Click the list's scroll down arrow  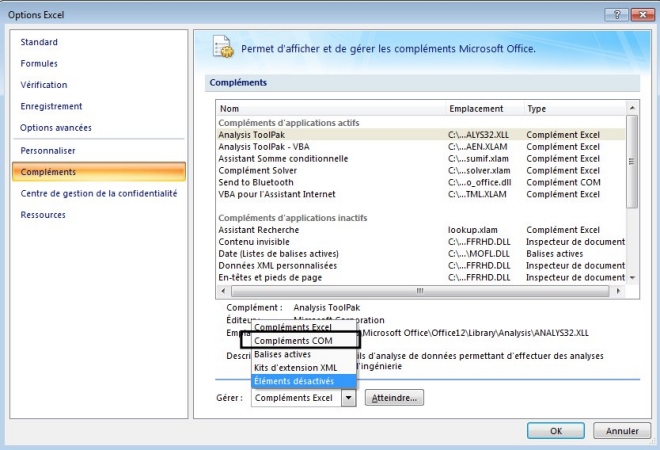[632, 278]
